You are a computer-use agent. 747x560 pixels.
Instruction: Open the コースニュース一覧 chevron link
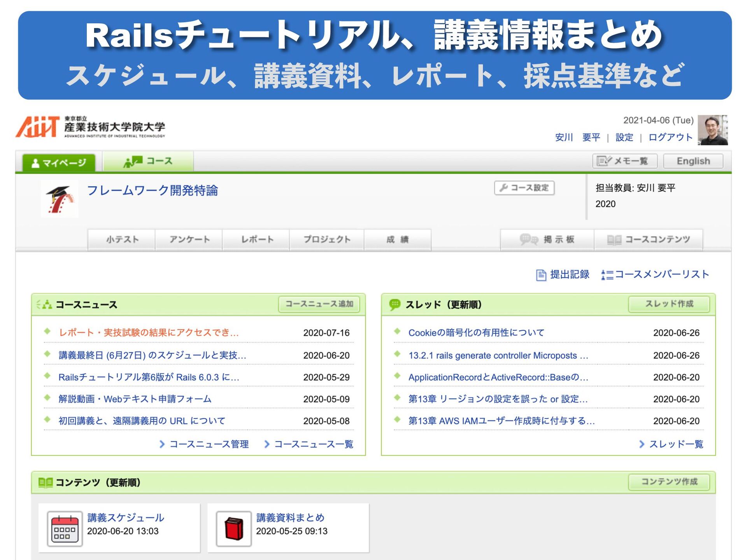[309, 444]
